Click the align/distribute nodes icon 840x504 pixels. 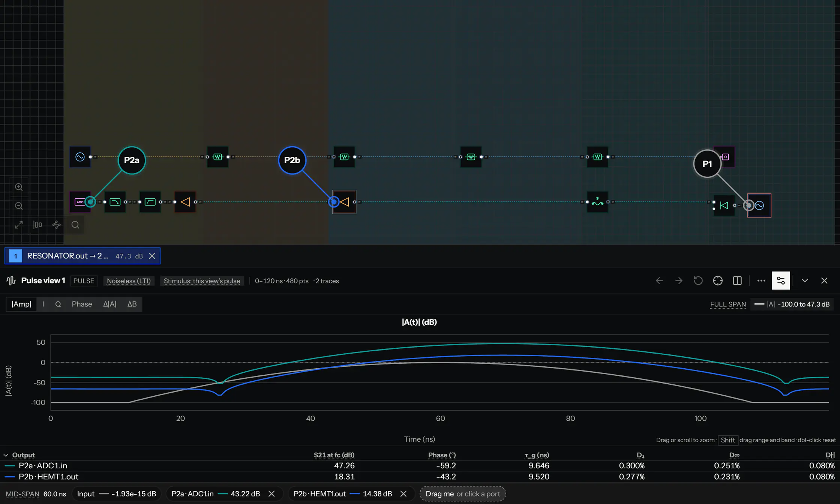click(37, 225)
